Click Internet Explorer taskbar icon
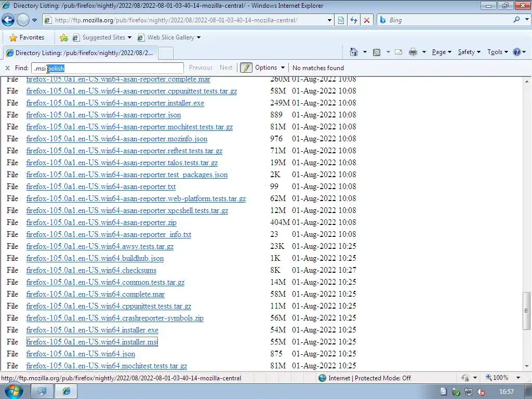 [x=66, y=392]
